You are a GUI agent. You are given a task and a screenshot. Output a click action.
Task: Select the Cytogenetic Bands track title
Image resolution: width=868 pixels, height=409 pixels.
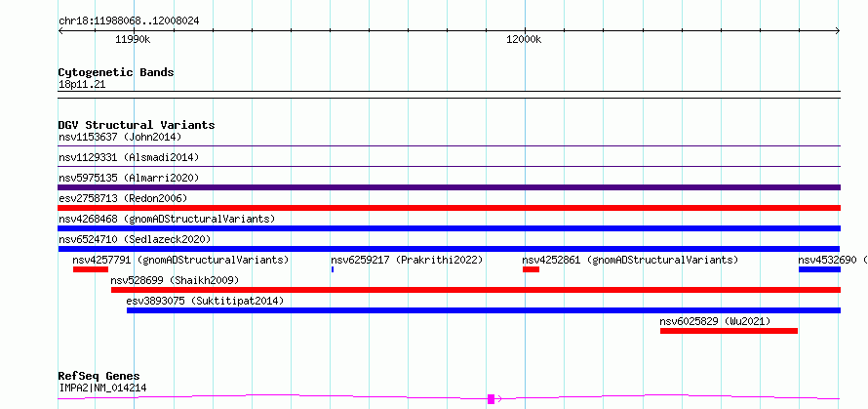coord(116,72)
